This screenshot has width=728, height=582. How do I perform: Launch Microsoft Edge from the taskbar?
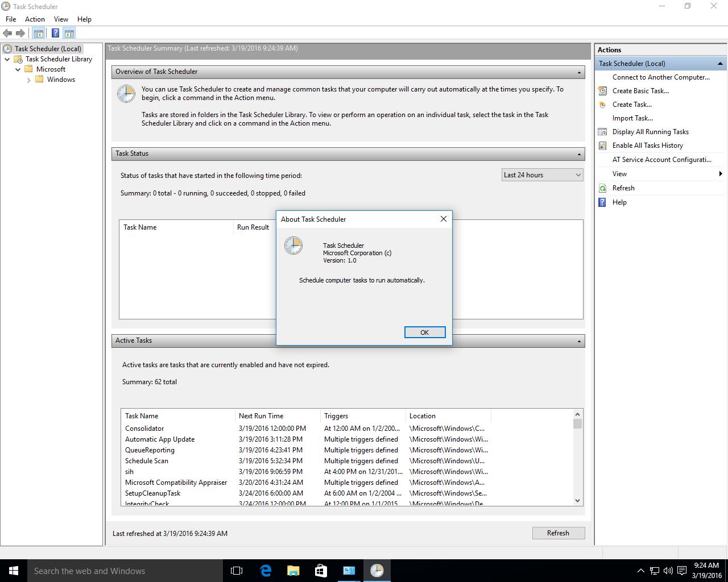(265, 571)
